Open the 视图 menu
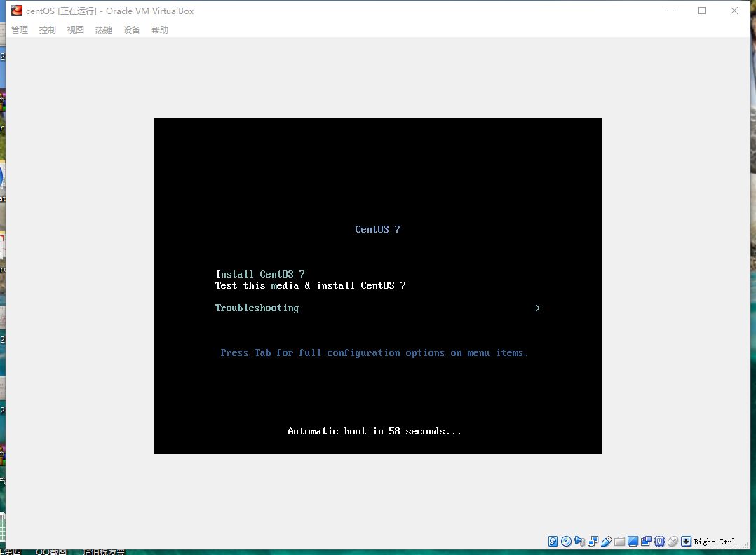The image size is (756, 555). [76, 30]
